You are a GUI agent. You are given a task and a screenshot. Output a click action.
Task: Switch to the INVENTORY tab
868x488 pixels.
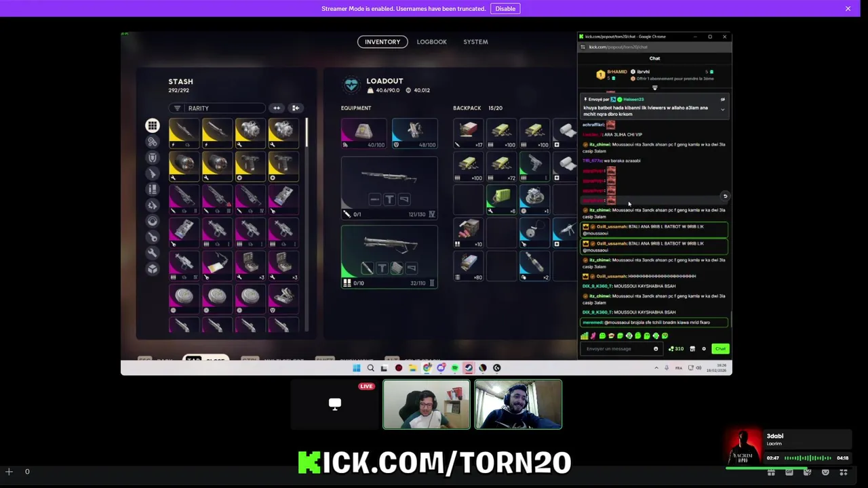click(x=382, y=42)
